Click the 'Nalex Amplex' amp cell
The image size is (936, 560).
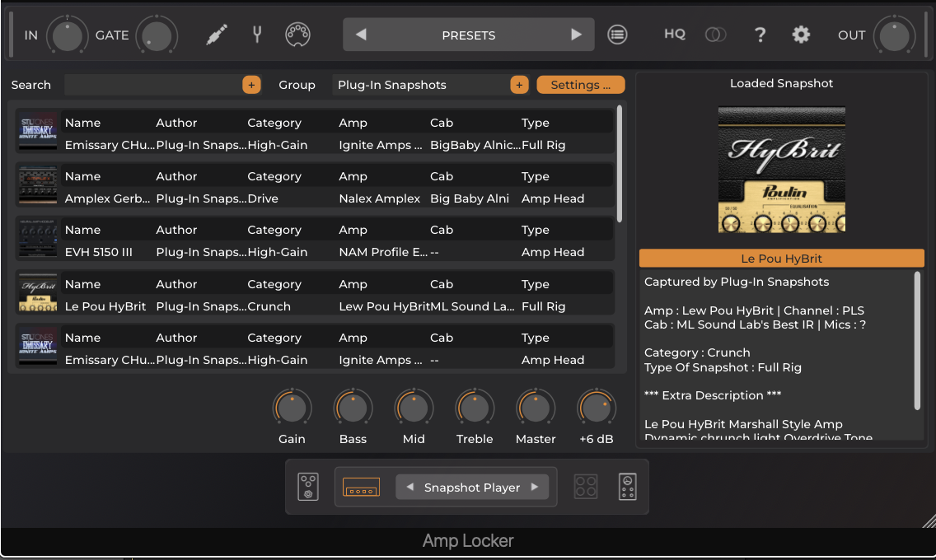380,198
